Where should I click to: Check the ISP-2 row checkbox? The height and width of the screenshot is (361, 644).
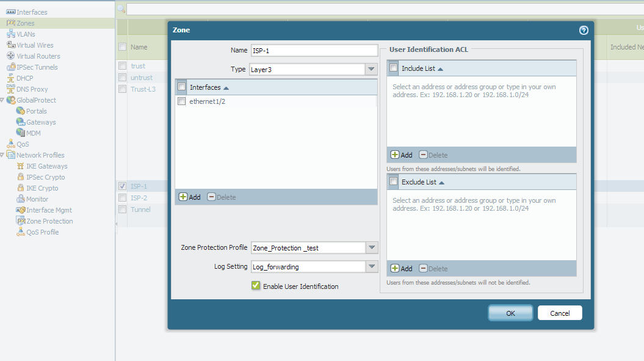(123, 198)
